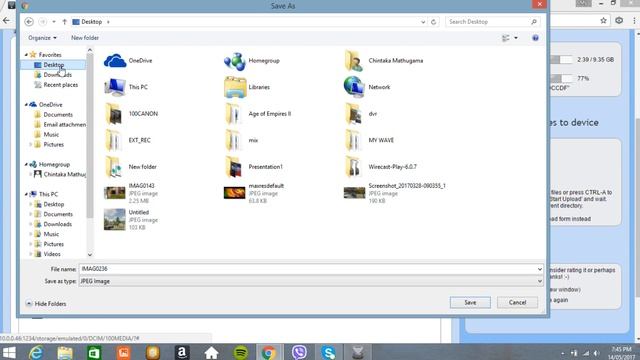Open the Libraries item
This screenshot has height=360, width=640.
click(247, 87)
